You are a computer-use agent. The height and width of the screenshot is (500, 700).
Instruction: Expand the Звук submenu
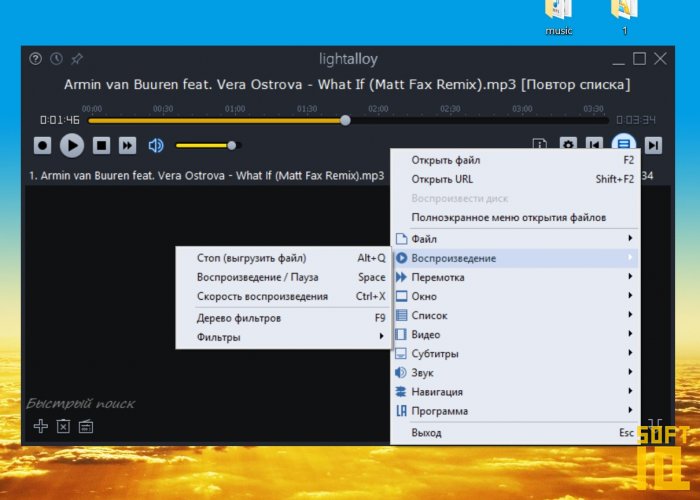tap(515, 373)
